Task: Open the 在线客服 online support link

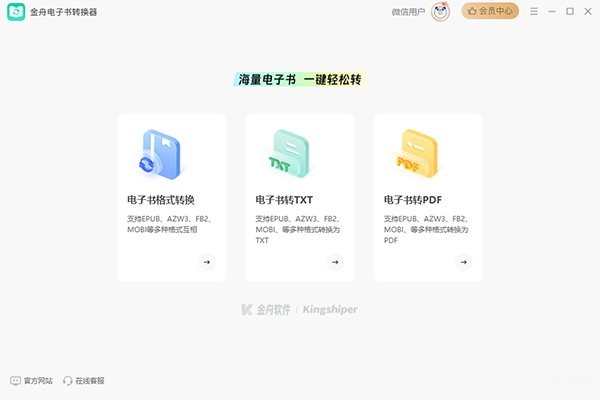Action: tap(83, 380)
